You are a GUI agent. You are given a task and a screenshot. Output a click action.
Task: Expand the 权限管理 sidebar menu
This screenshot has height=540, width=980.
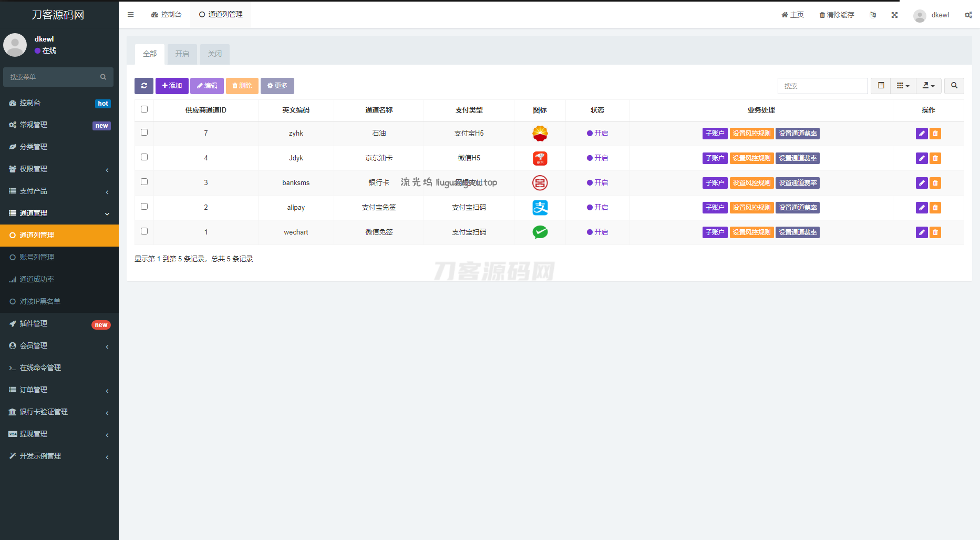coord(59,169)
